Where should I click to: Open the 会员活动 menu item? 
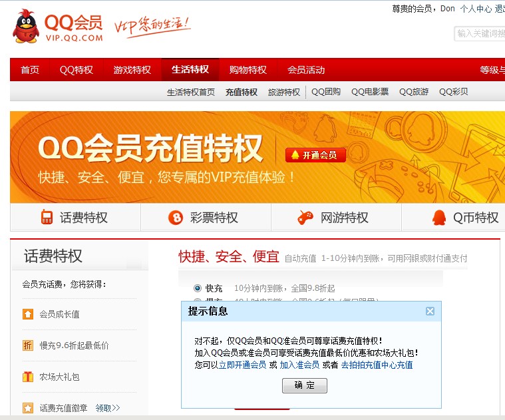306,70
